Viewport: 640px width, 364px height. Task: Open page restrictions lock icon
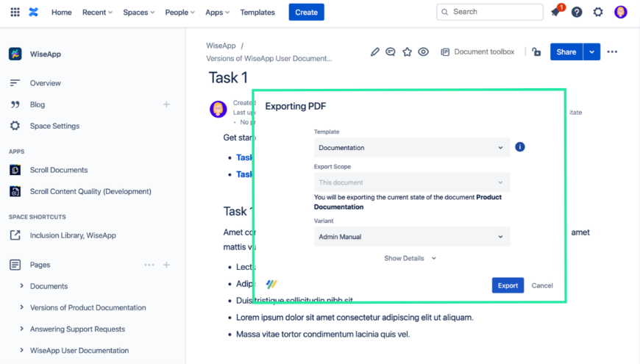(x=536, y=51)
